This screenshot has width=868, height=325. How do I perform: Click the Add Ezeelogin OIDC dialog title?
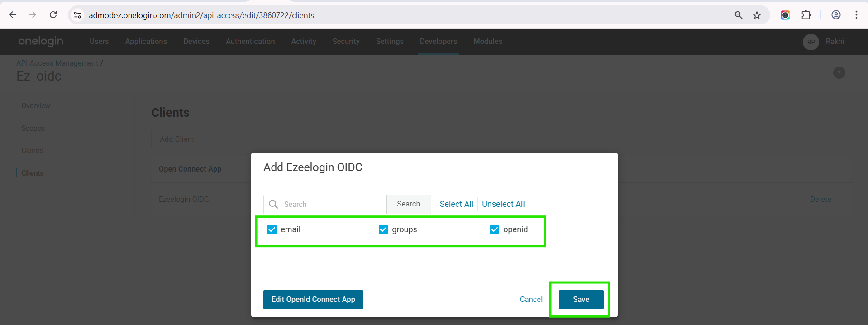pyautogui.click(x=313, y=167)
